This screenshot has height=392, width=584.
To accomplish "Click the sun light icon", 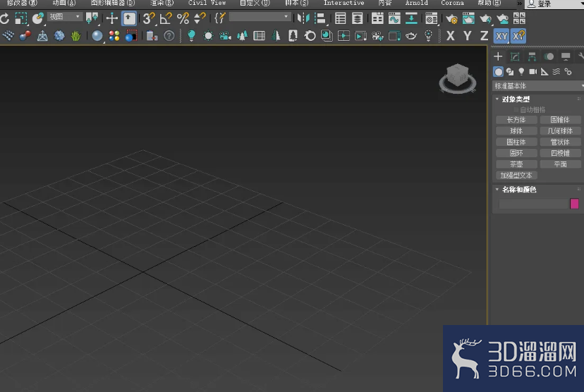I will pos(208,36).
